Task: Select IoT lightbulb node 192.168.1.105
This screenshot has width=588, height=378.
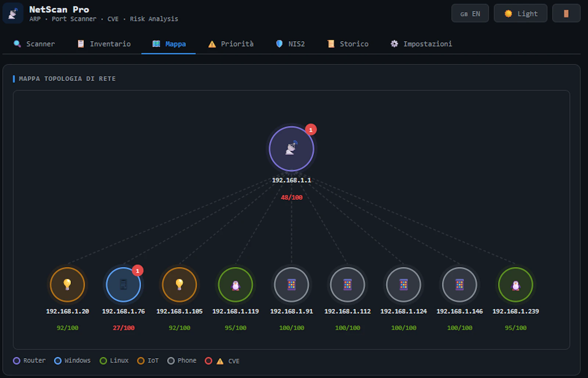Action: coord(179,285)
